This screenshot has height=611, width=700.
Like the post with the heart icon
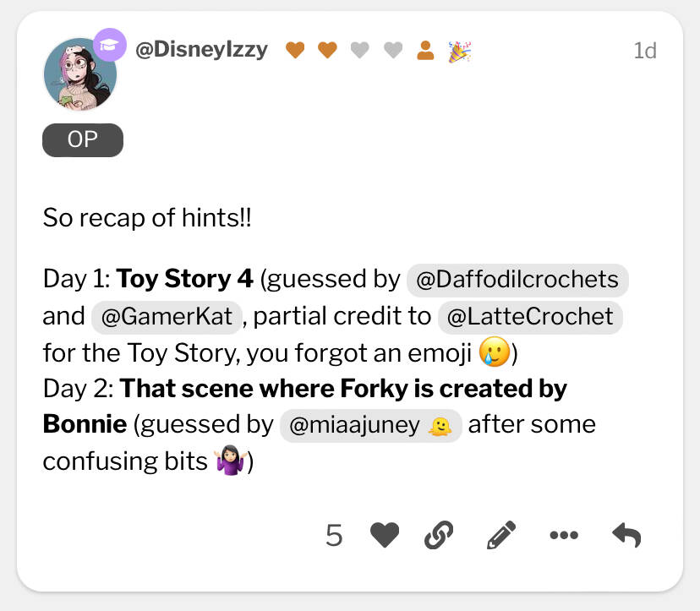point(385,535)
